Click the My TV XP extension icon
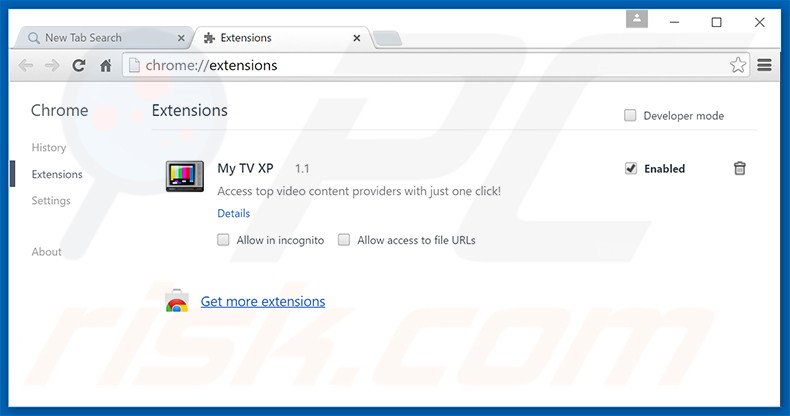 185,176
